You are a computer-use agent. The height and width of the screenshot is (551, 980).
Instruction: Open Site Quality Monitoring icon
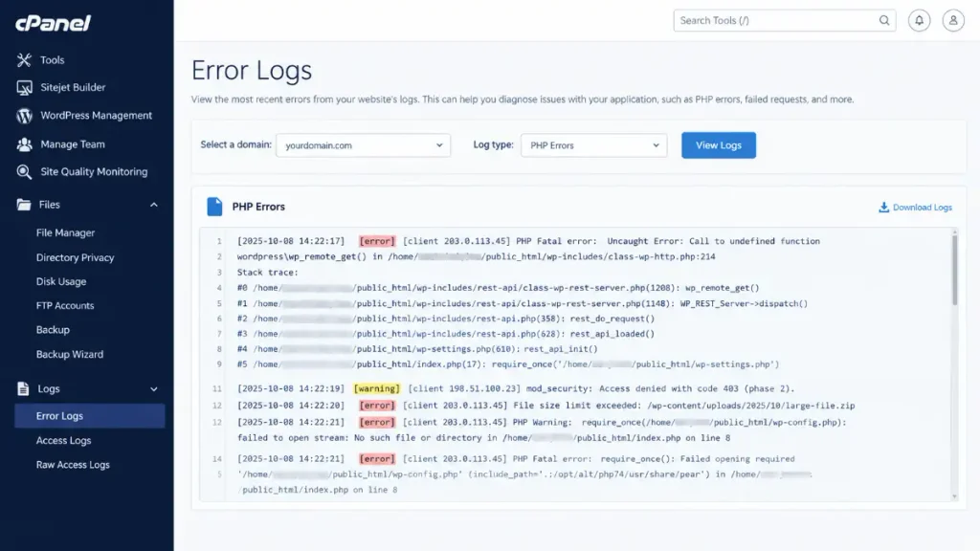coord(24,172)
